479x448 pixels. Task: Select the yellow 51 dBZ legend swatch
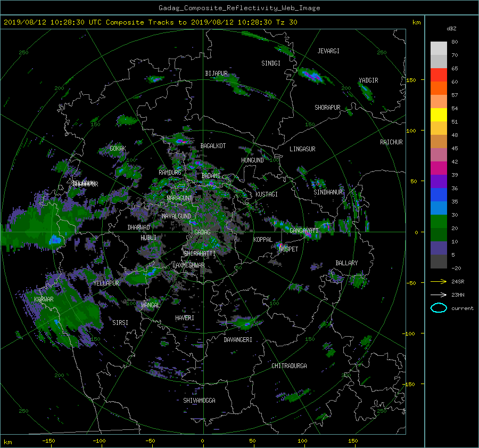click(439, 115)
